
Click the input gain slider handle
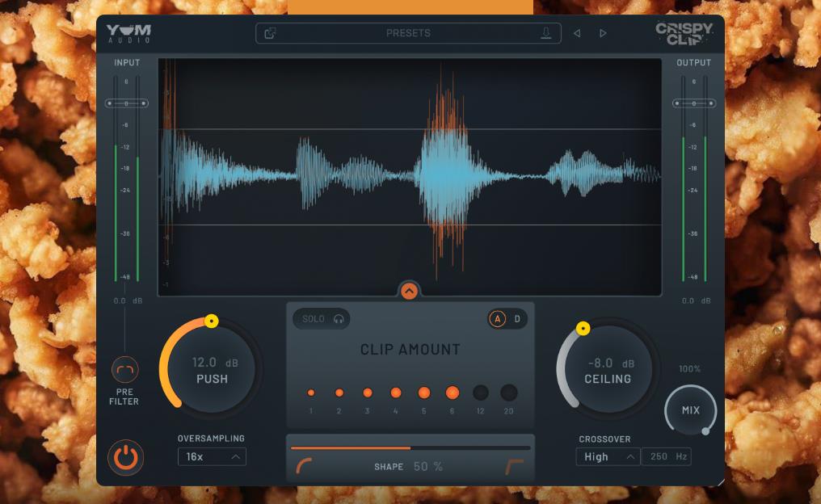click(x=127, y=103)
